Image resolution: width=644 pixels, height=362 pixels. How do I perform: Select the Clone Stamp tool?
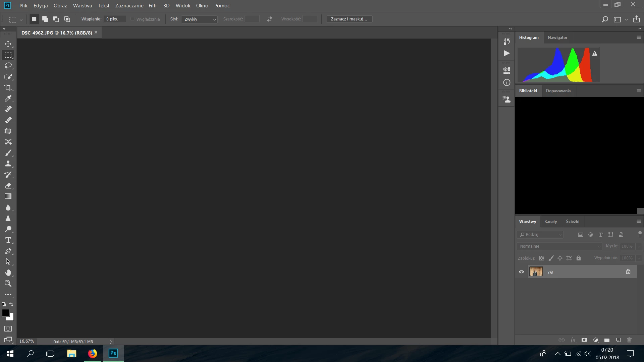(x=8, y=164)
